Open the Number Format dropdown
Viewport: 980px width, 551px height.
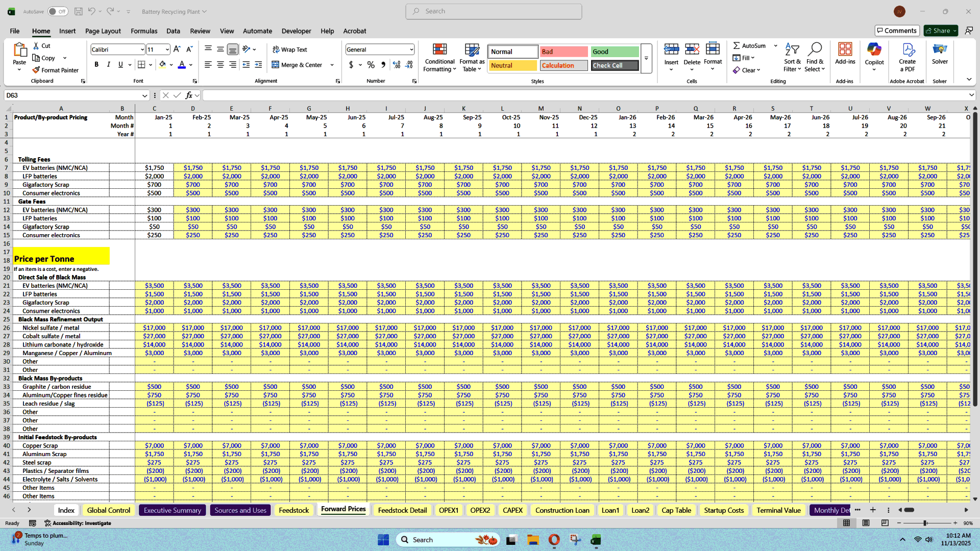tap(379, 49)
